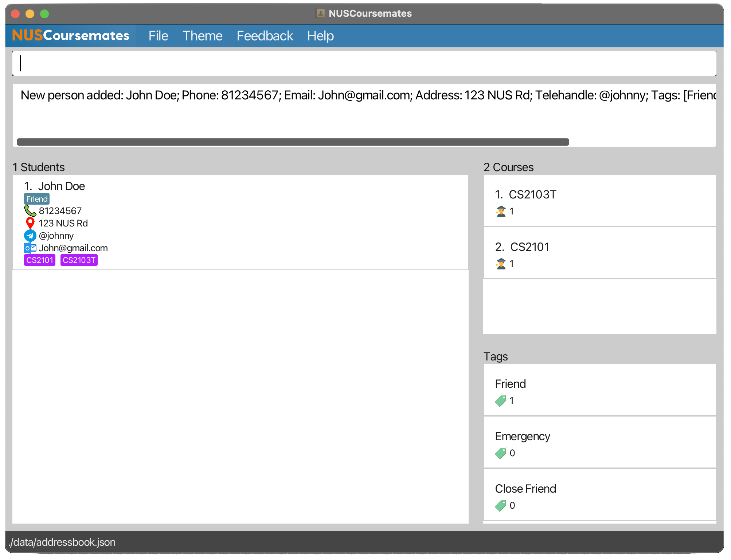Click the tag icon under Friend
Image resolution: width=731 pixels, height=560 pixels.
pyautogui.click(x=501, y=401)
